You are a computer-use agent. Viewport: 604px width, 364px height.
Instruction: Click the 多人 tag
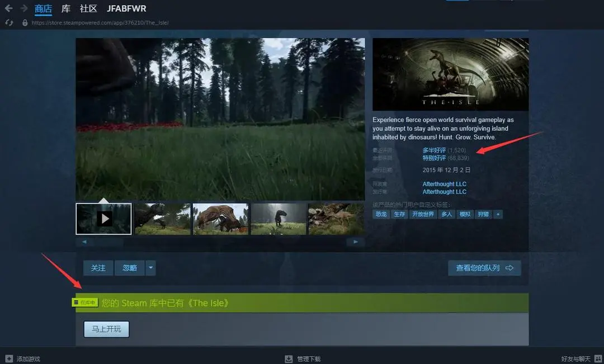pyautogui.click(x=446, y=214)
